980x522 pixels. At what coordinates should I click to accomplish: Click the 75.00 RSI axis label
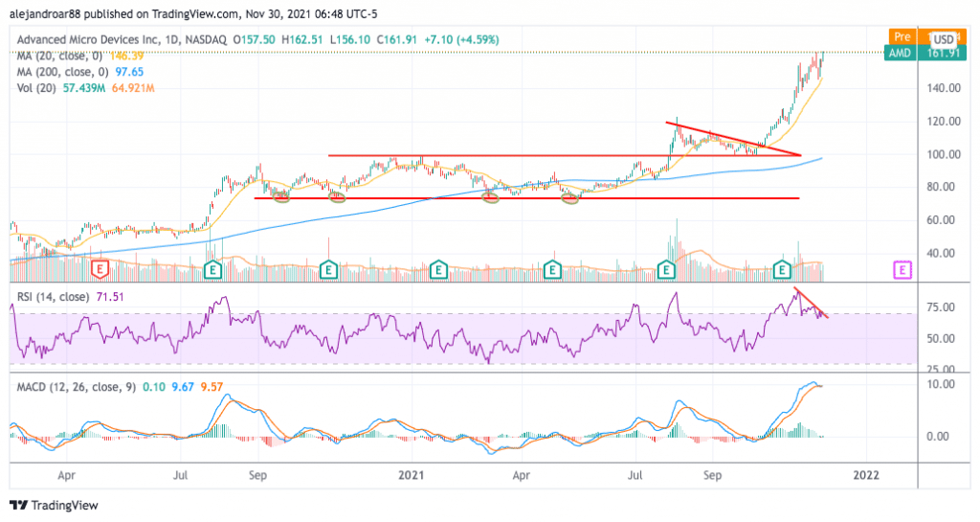coord(941,306)
